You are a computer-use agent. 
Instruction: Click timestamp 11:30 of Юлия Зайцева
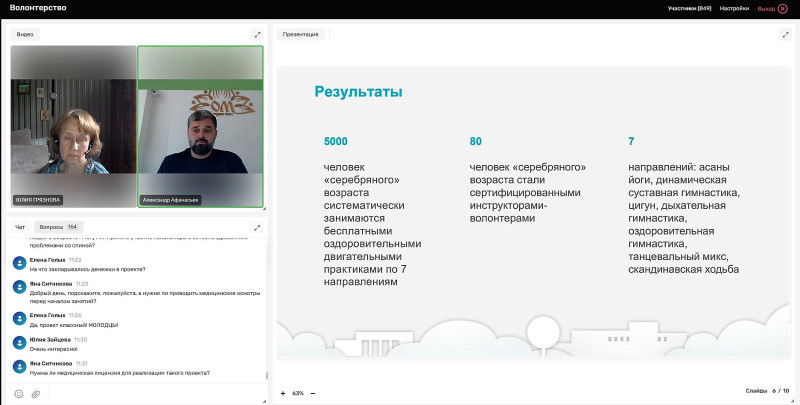[80, 340]
